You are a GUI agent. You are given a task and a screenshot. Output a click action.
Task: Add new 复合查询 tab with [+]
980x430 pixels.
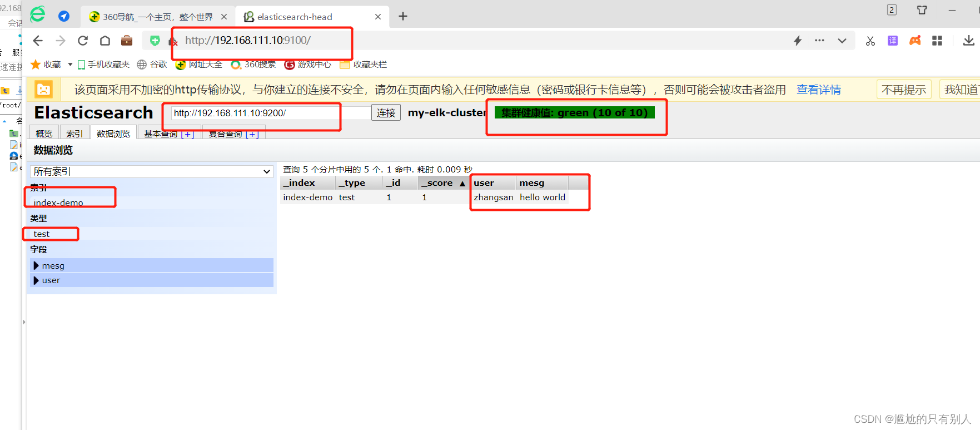pyautogui.click(x=252, y=134)
